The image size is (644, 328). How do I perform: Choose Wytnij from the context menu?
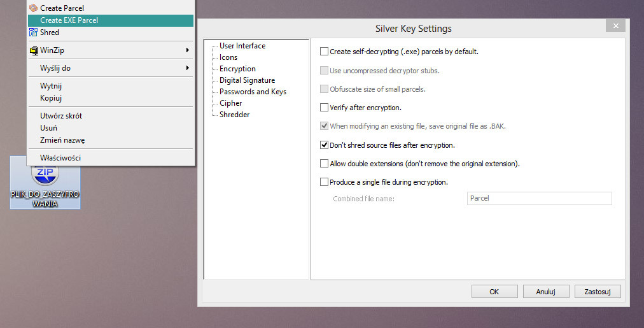pyautogui.click(x=111, y=86)
